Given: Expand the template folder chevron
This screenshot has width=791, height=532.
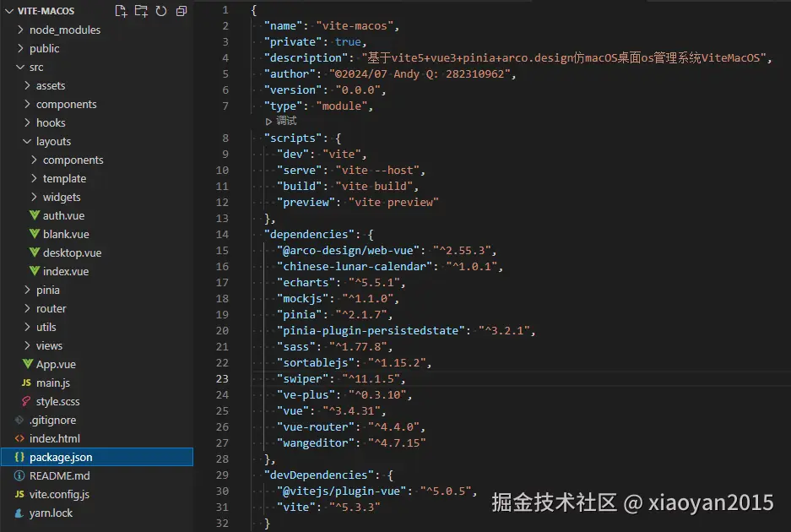Looking at the screenshot, I should [34, 178].
